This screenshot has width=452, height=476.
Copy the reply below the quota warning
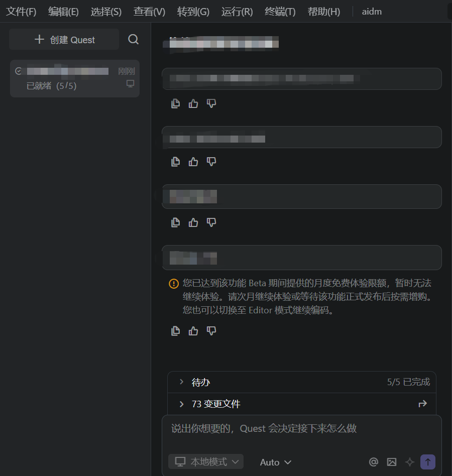[175, 331]
